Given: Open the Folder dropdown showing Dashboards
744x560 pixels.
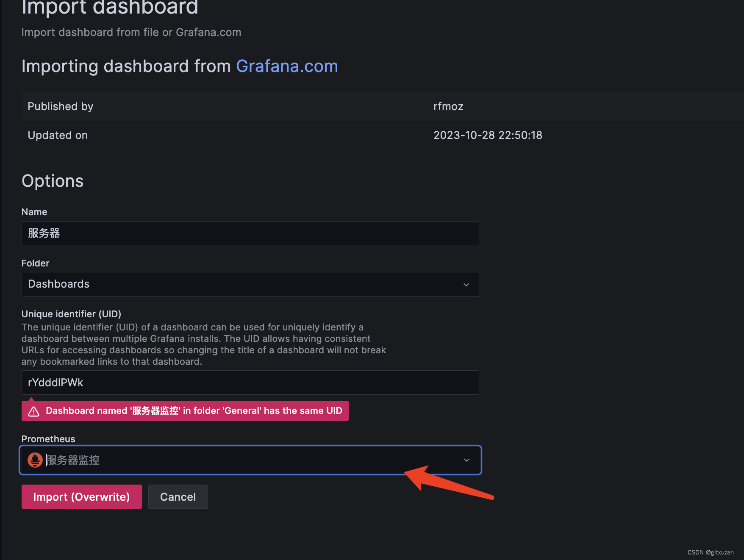Looking at the screenshot, I should pos(250,284).
